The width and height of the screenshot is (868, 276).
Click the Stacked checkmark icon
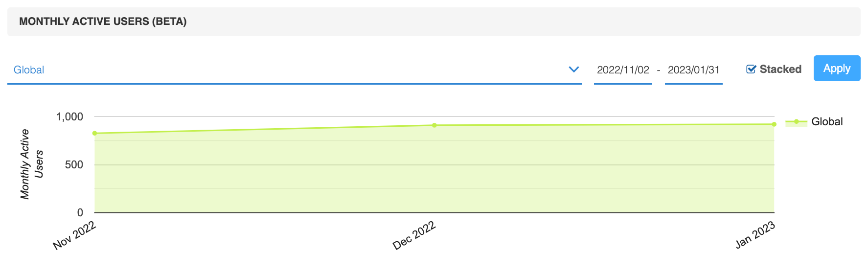pos(751,69)
